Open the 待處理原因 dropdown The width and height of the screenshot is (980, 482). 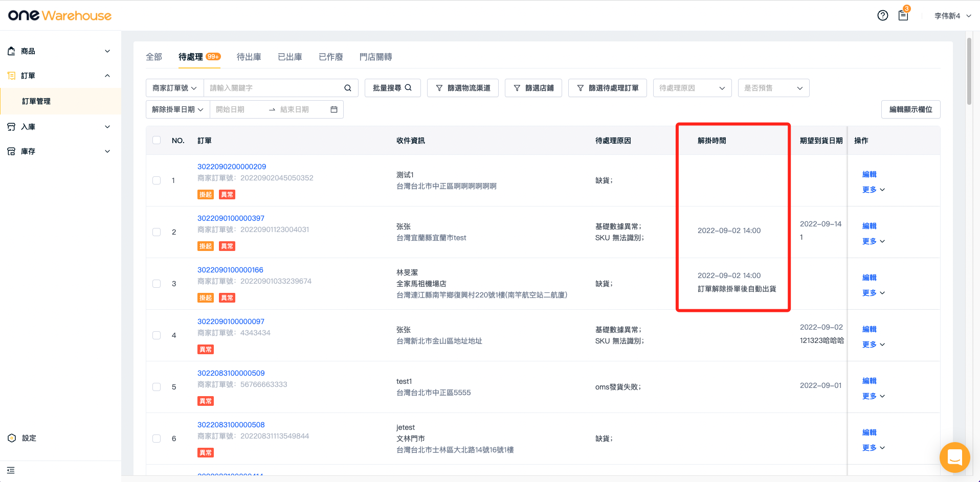692,88
